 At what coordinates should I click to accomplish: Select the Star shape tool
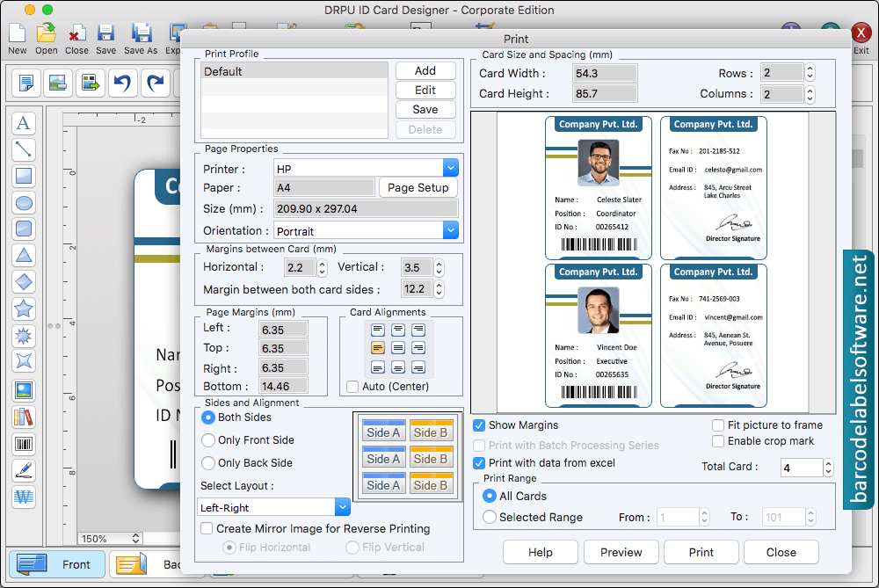(x=24, y=309)
